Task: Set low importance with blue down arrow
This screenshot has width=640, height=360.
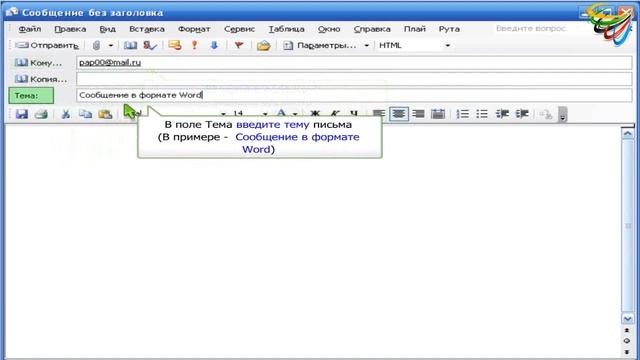Action: pyautogui.click(x=214, y=45)
